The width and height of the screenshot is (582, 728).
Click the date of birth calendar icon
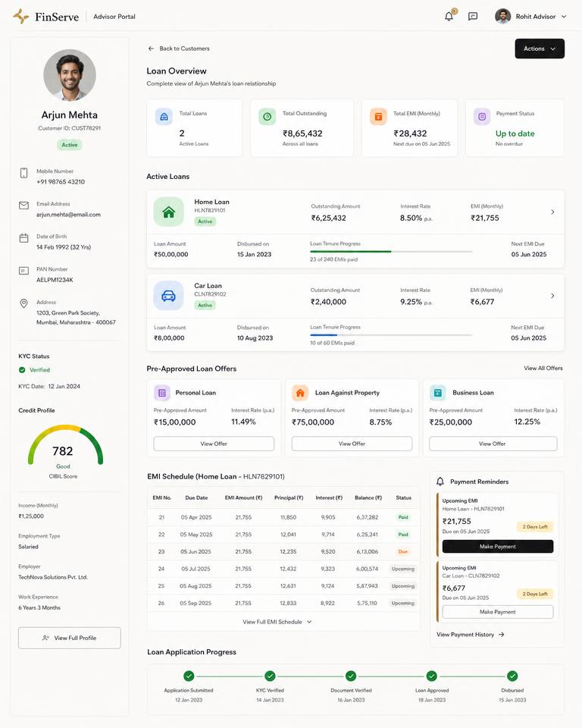pos(23,238)
